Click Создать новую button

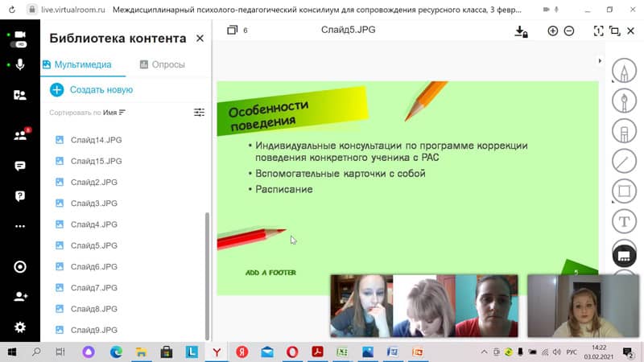pos(91,89)
